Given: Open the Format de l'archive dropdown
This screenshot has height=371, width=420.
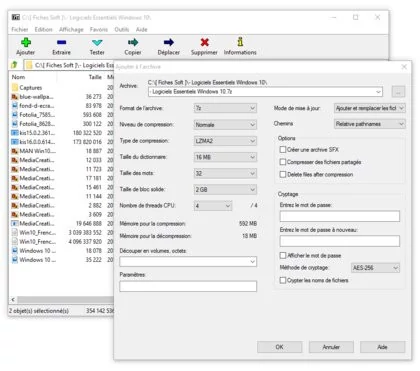Looking at the screenshot, I should click(225, 108).
